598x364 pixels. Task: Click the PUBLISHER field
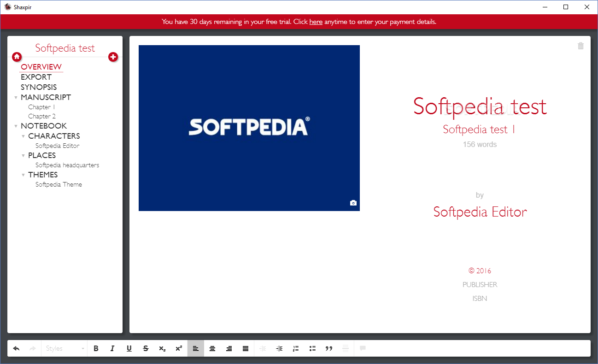pos(480,285)
